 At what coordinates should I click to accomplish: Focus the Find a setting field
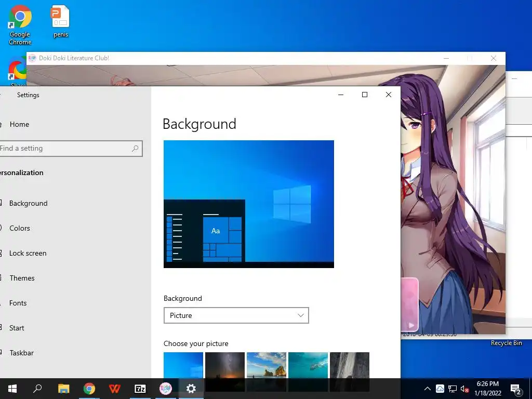pos(70,149)
